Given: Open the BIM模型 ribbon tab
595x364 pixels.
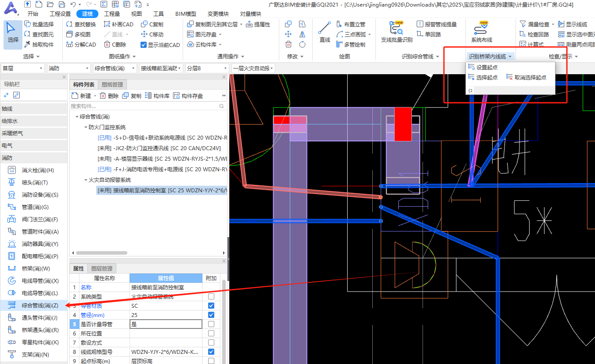Looking at the screenshot, I should [x=186, y=14].
